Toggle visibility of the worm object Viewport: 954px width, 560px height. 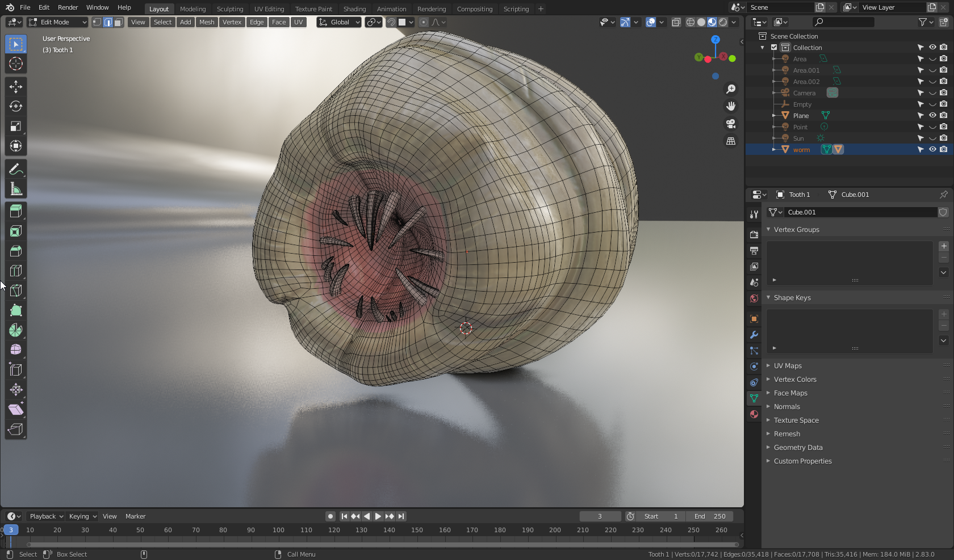932,149
